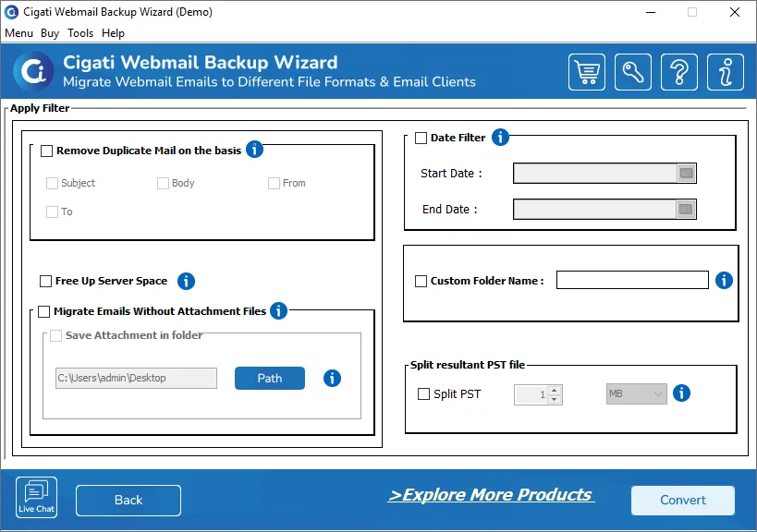Show info for Remove Duplicate Mail
Image resolution: width=757 pixels, height=532 pixels.
[x=254, y=150]
